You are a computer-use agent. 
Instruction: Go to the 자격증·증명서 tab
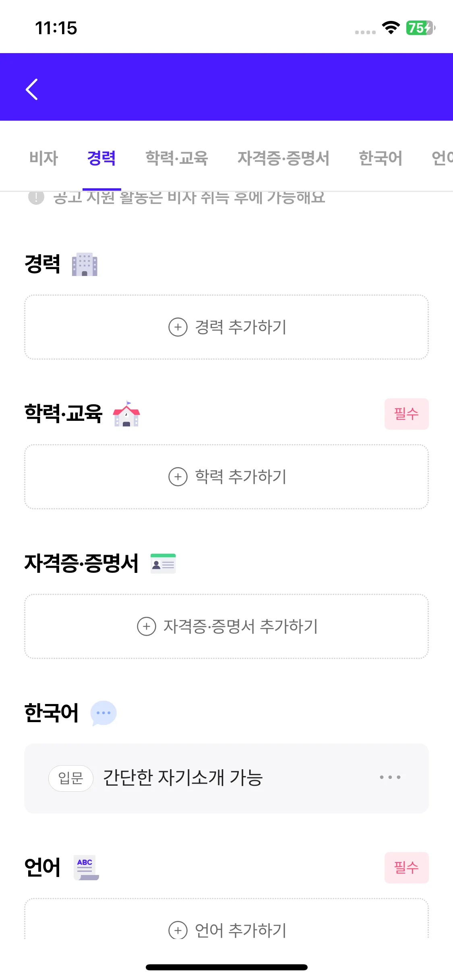[283, 158]
